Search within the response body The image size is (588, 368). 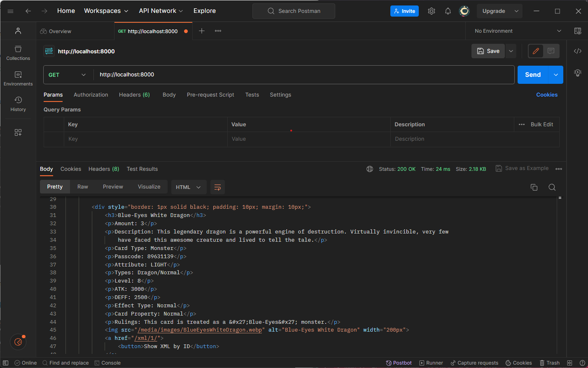tap(552, 187)
